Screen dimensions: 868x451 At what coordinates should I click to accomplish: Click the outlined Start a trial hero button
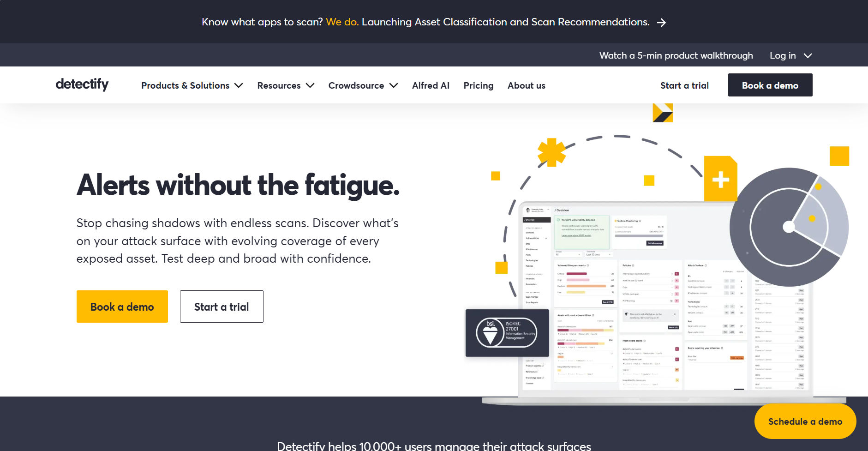point(221,307)
